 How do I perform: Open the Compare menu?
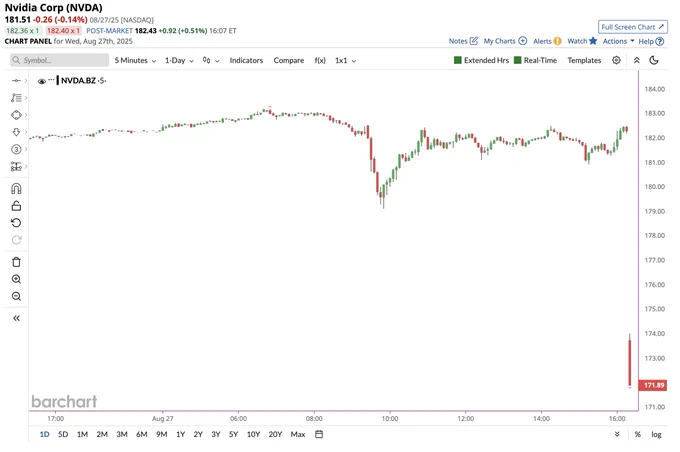pos(289,60)
